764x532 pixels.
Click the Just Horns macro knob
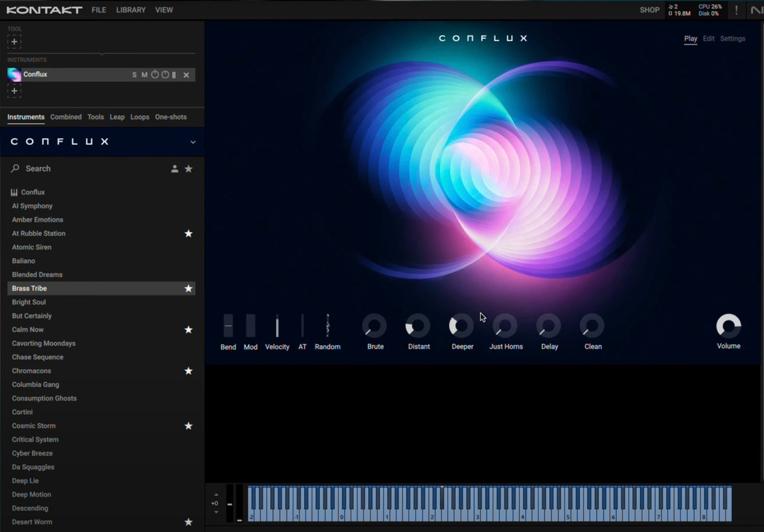pyautogui.click(x=505, y=326)
